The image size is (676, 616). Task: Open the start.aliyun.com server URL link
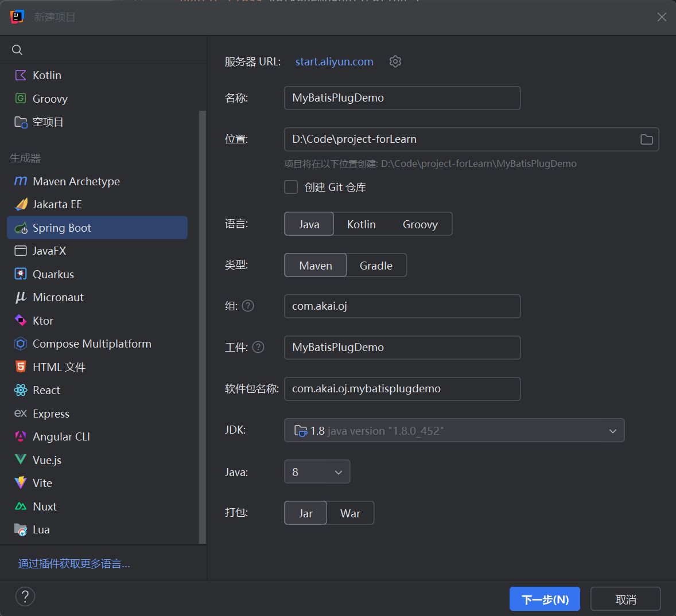tap(334, 61)
